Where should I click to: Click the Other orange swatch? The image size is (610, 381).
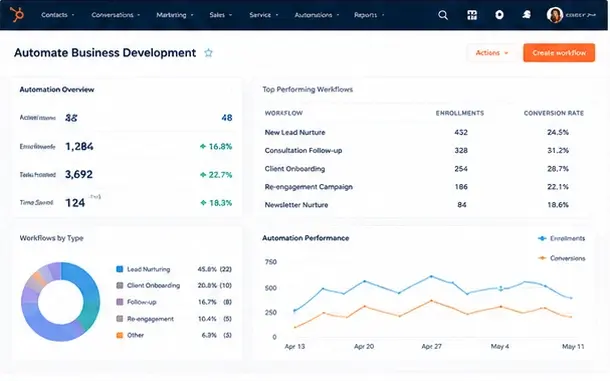[120, 335]
